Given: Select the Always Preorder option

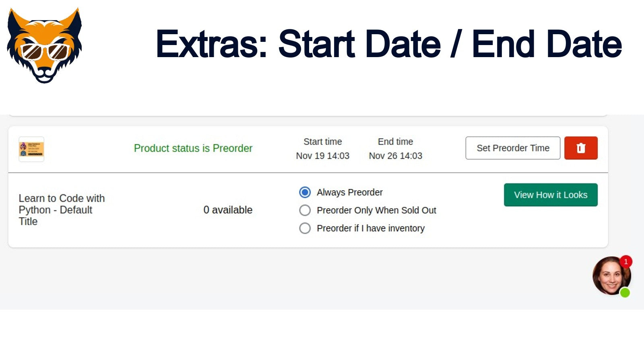Looking at the screenshot, I should coord(305,193).
